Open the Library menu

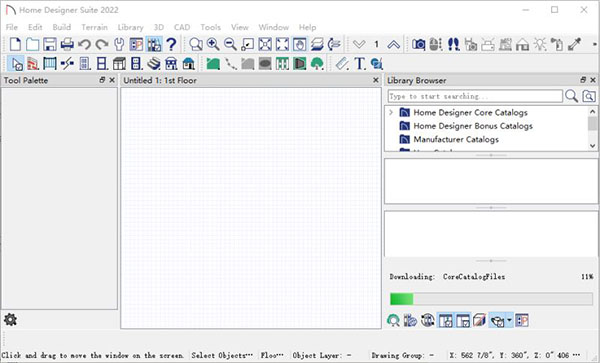(130, 27)
